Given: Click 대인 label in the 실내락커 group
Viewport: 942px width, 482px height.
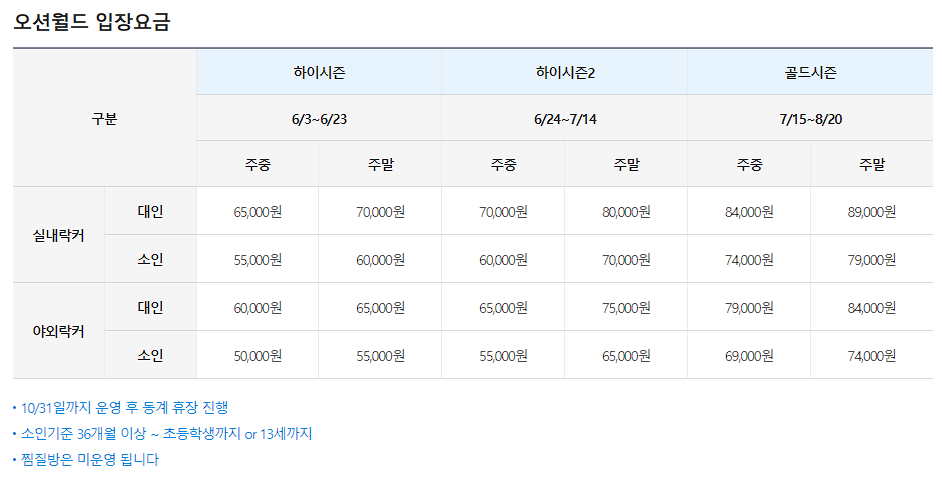Looking at the screenshot, I should (x=150, y=212).
